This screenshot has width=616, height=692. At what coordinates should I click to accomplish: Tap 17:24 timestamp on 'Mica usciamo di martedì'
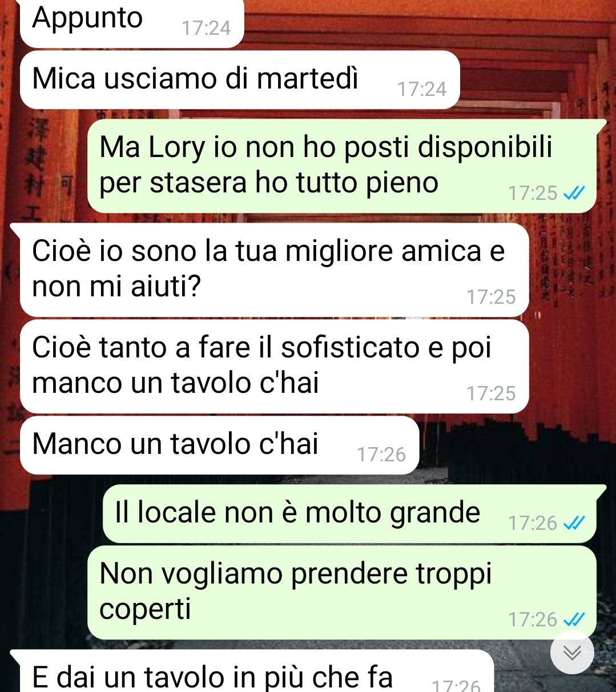[422, 89]
